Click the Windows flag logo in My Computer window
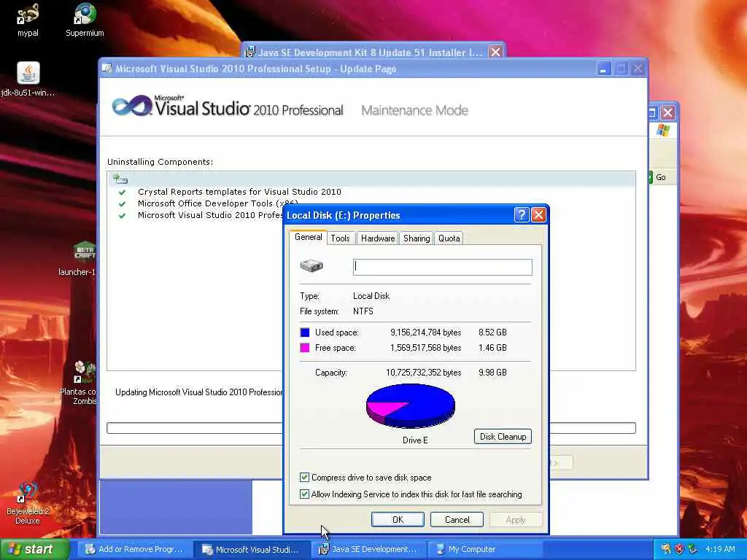Image resolution: width=747 pixels, height=560 pixels. click(x=662, y=130)
